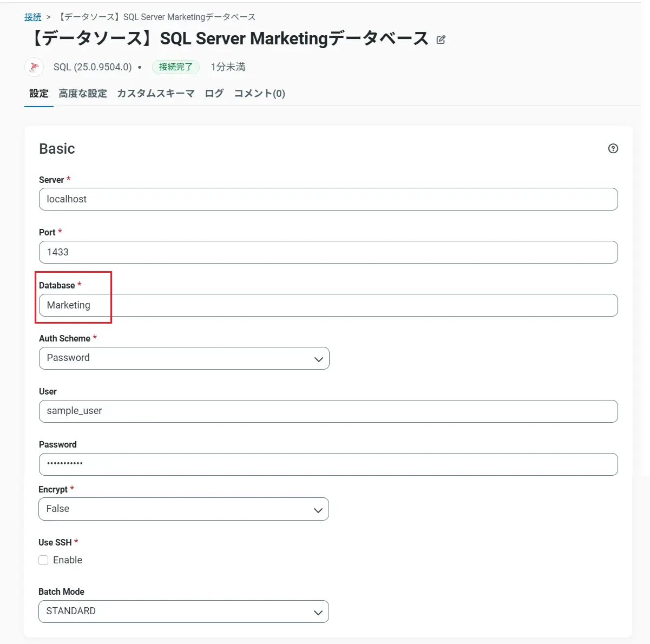
Task: Focus the Password input field
Action: click(x=328, y=464)
